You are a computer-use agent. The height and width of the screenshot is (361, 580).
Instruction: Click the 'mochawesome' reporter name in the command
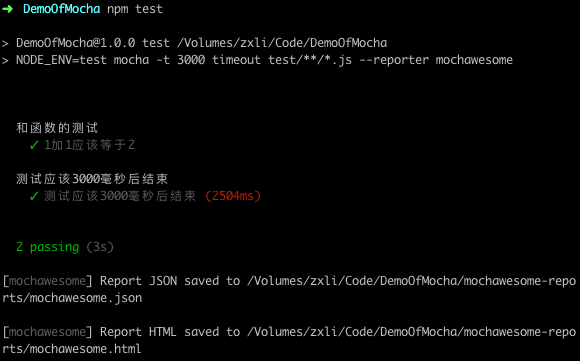click(474, 60)
